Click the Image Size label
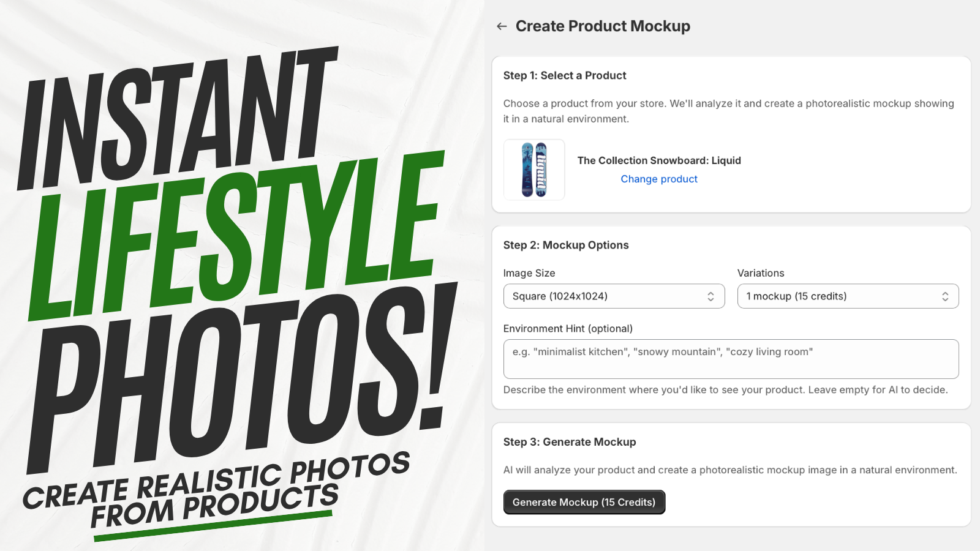The height and width of the screenshot is (551, 980). [529, 273]
